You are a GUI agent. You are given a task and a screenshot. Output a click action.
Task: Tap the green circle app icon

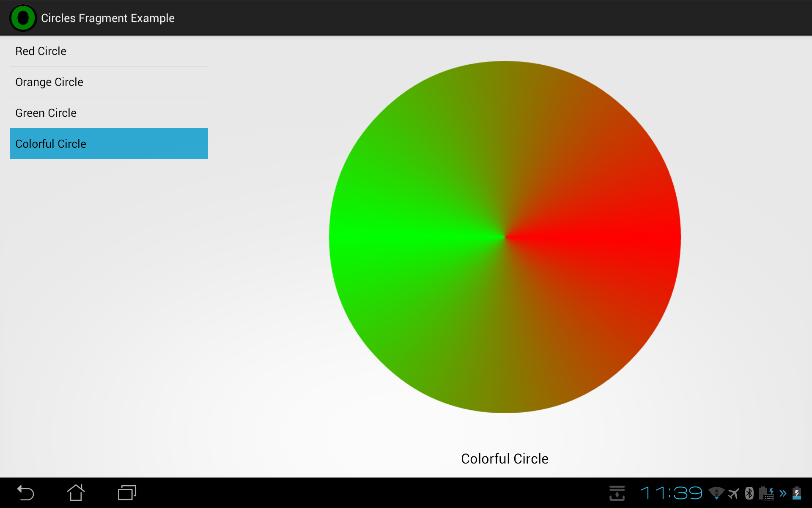tap(23, 18)
